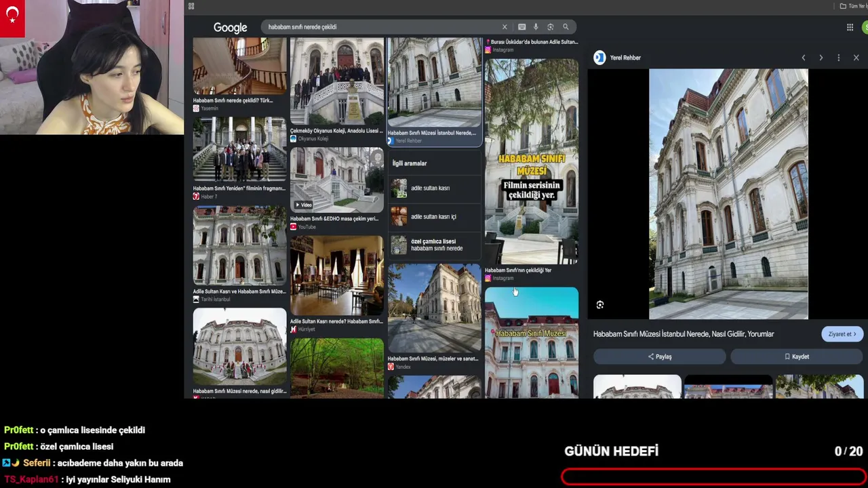Screen dimensions: 868x488
Task: Click the Video badge on the YouTube result
Action: [x=302, y=205]
